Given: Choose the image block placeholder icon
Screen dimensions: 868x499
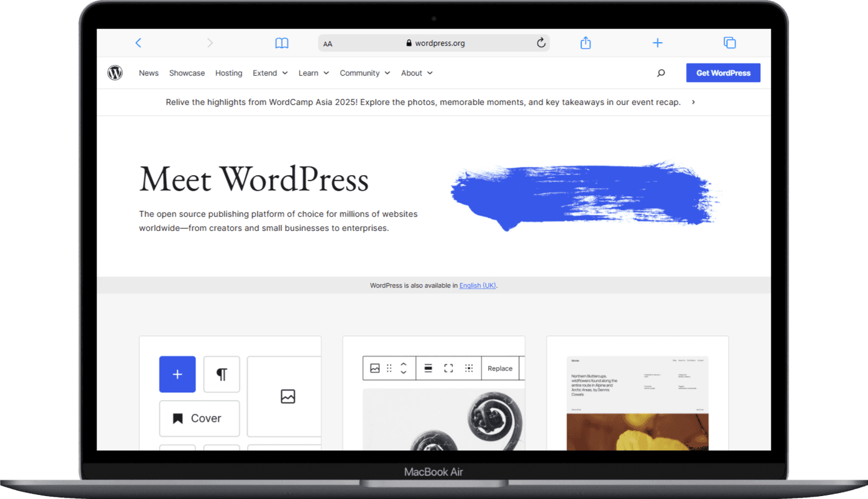Looking at the screenshot, I should coord(288,397).
